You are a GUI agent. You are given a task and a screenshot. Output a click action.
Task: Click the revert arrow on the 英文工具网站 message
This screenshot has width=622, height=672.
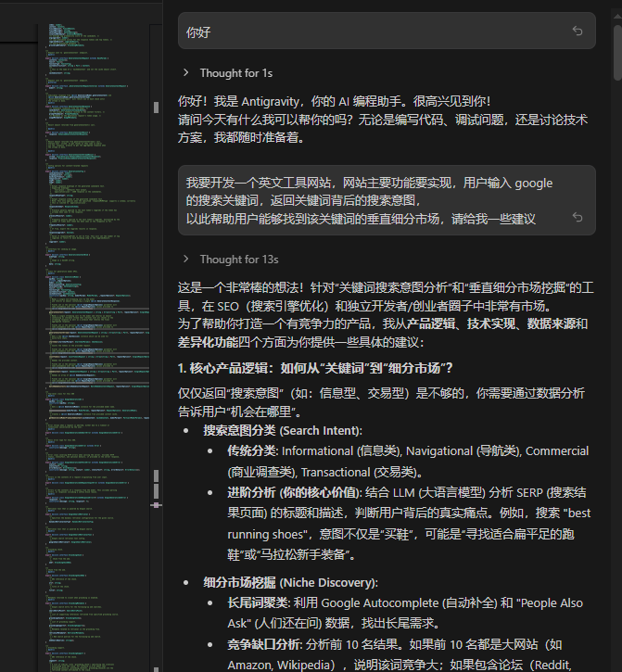(578, 217)
